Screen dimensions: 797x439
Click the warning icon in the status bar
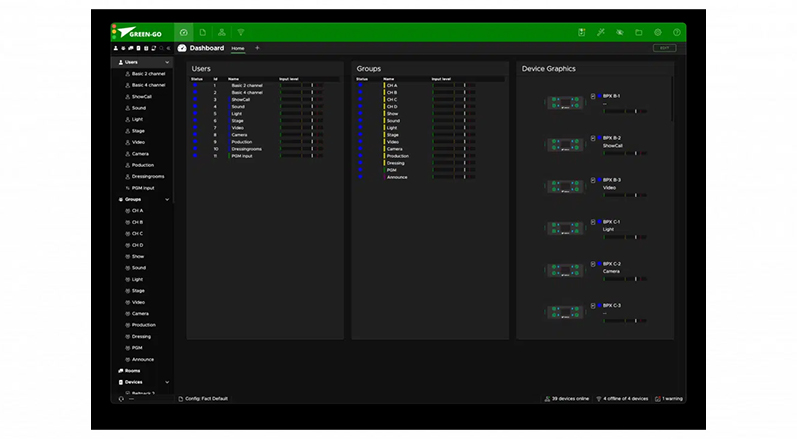[658, 399]
